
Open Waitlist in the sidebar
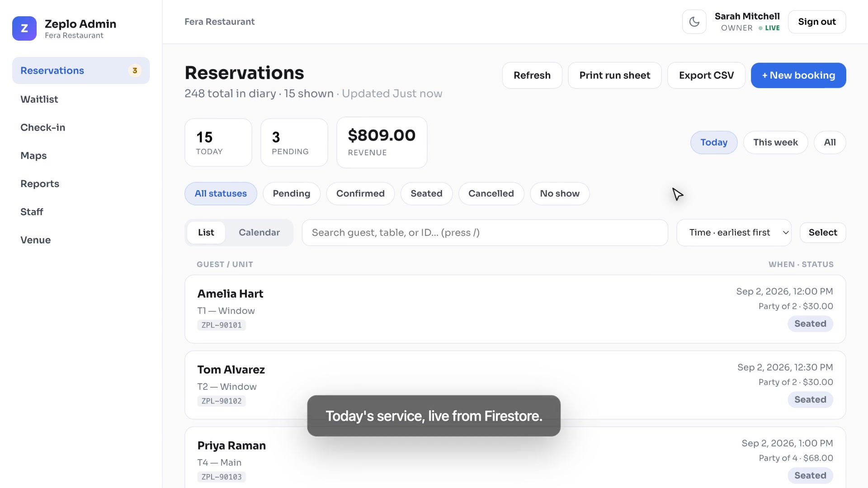pos(81,99)
